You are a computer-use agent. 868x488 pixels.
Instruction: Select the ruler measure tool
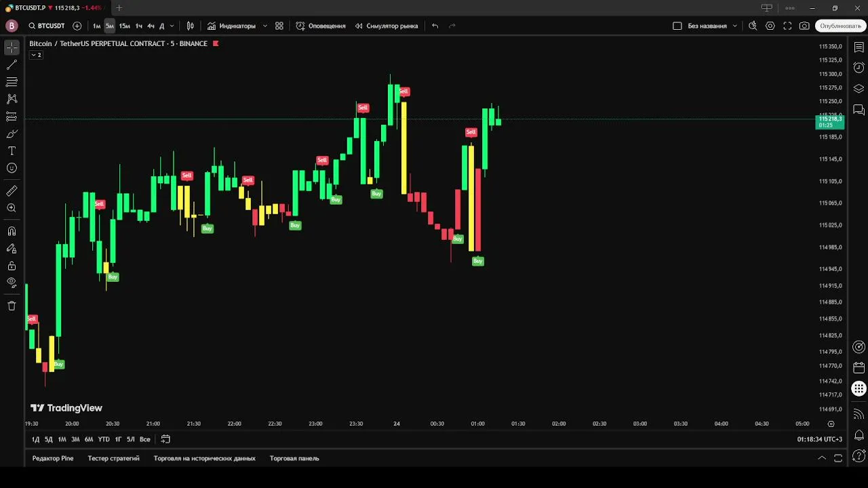pyautogui.click(x=12, y=191)
